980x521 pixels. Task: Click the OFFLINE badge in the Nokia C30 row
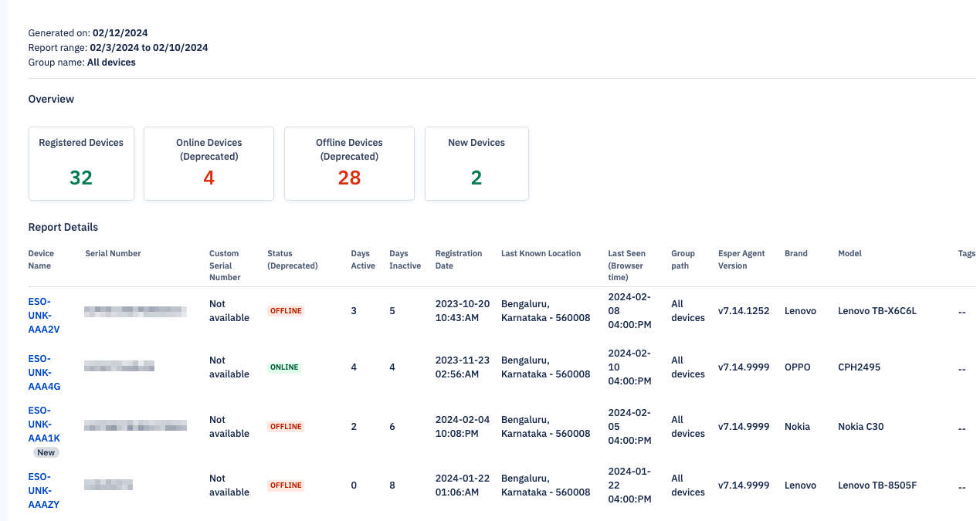tap(286, 427)
